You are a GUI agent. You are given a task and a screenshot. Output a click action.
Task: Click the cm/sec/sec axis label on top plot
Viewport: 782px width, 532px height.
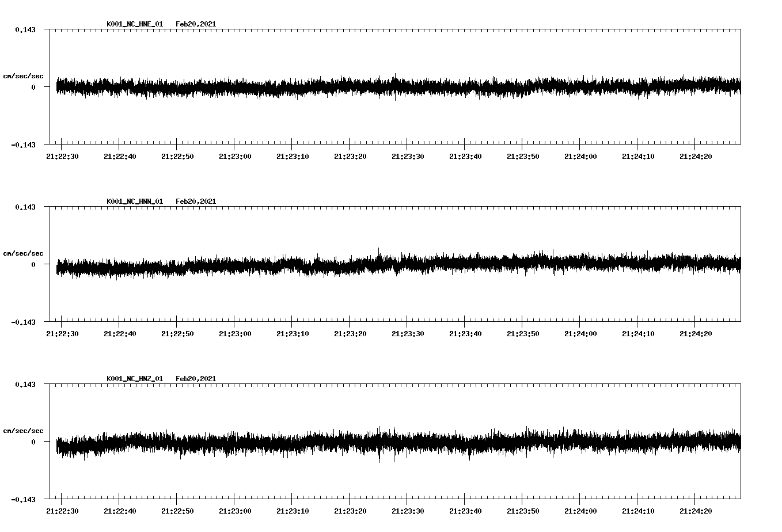[x=23, y=75]
